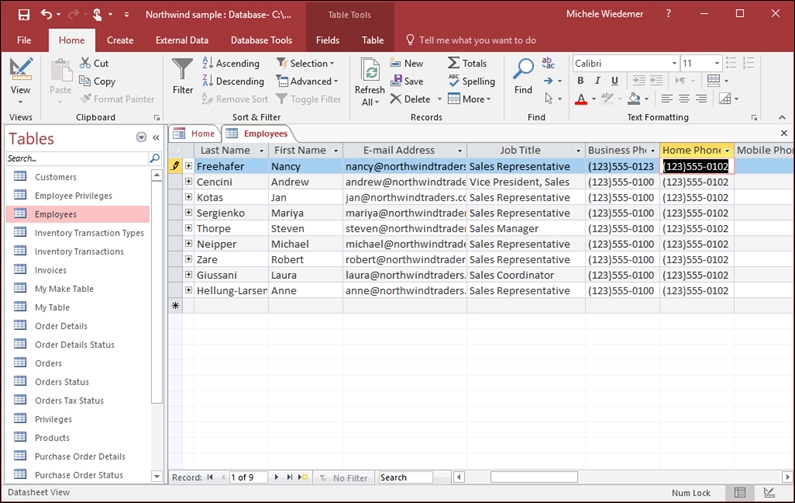Image resolution: width=795 pixels, height=503 pixels.
Task: Click the Copy icon in Clipboard group
Action: pos(85,81)
